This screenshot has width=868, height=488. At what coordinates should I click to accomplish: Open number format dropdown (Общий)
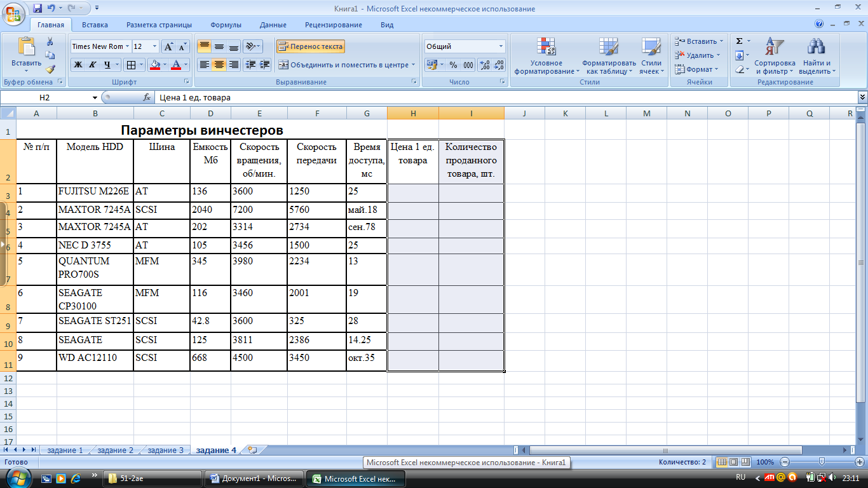501,46
